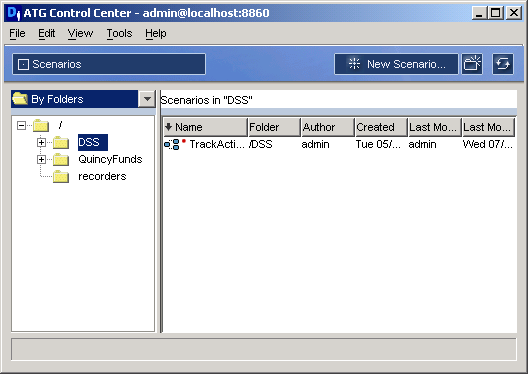Expand the QuincyFunds folder node

coord(41,159)
